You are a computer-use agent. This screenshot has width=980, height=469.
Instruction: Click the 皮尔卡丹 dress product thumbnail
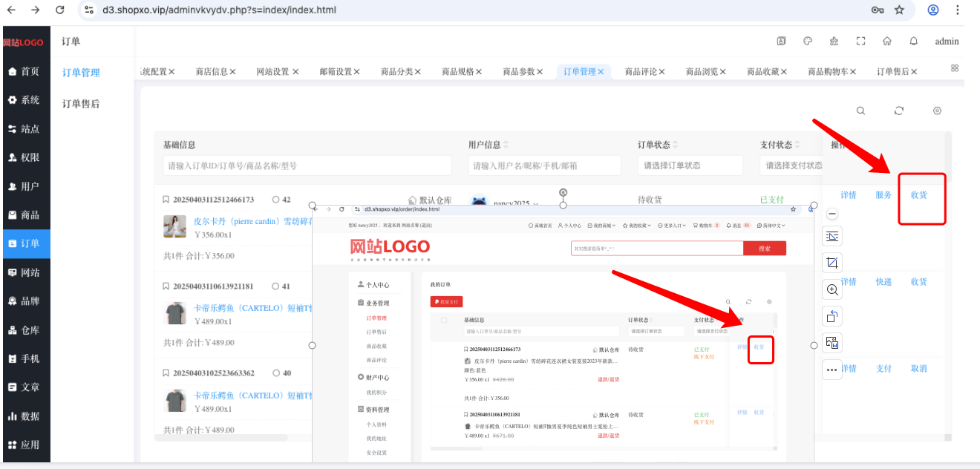coord(175,226)
